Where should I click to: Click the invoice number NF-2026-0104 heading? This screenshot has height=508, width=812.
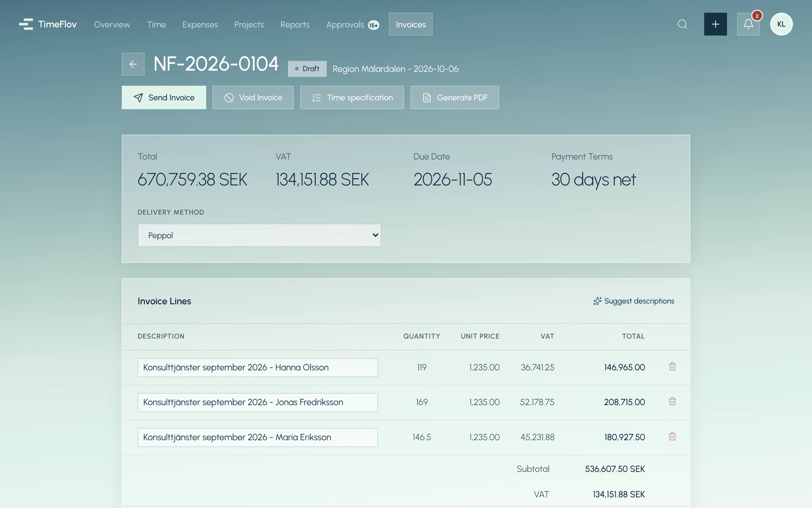pyautogui.click(x=216, y=64)
